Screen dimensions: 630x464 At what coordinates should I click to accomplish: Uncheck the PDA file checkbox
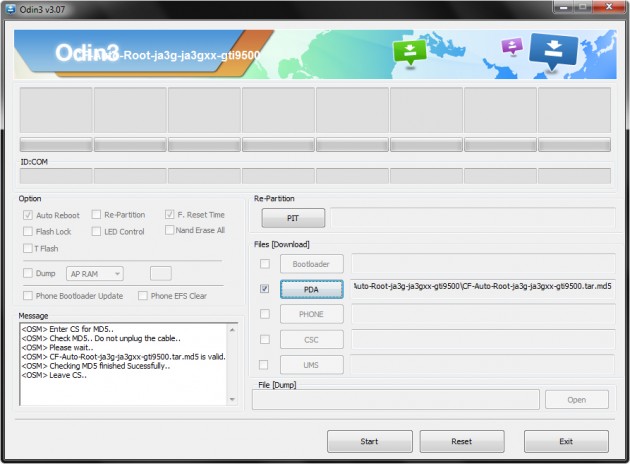[264, 289]
